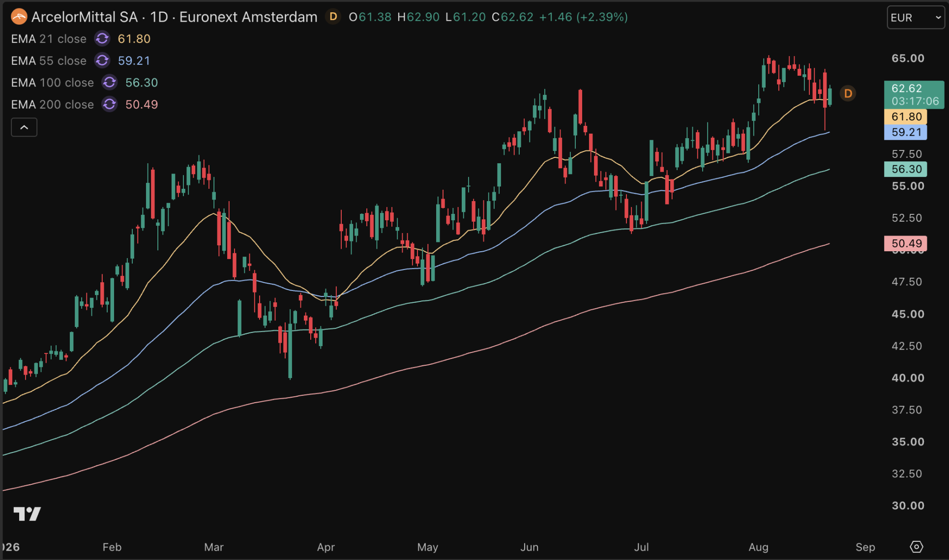
Task: Click the 40.00 level on the price axis
Action: [x=908, y=378]
